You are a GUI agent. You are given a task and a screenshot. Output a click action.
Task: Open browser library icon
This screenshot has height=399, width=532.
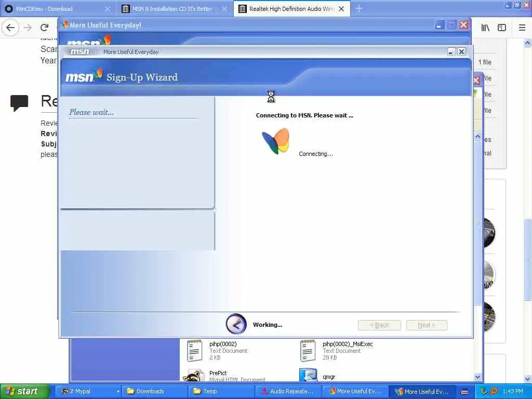tap(485, 28)
